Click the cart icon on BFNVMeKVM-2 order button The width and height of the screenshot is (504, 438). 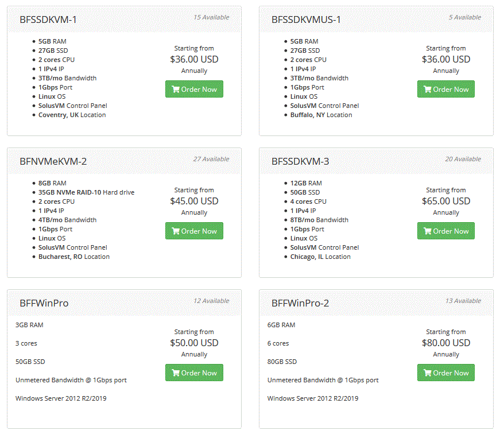(x=176, y=231)
